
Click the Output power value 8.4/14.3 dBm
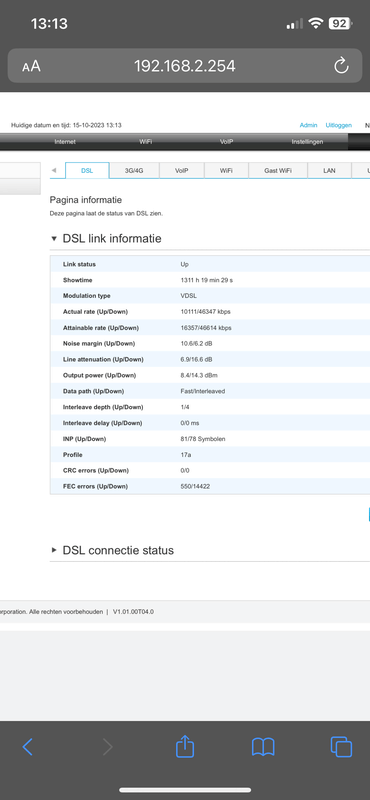tap(199, 375)
